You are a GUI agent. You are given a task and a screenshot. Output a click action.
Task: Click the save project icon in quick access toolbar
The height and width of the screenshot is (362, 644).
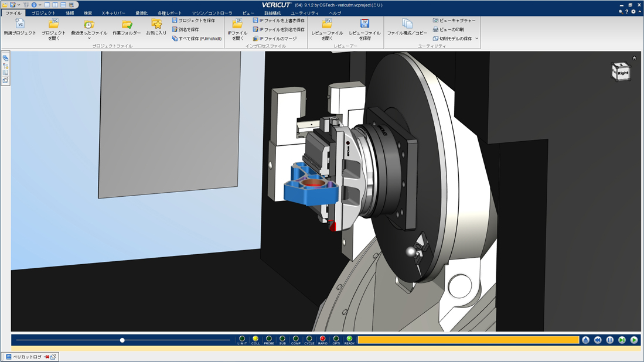(13, 5)
